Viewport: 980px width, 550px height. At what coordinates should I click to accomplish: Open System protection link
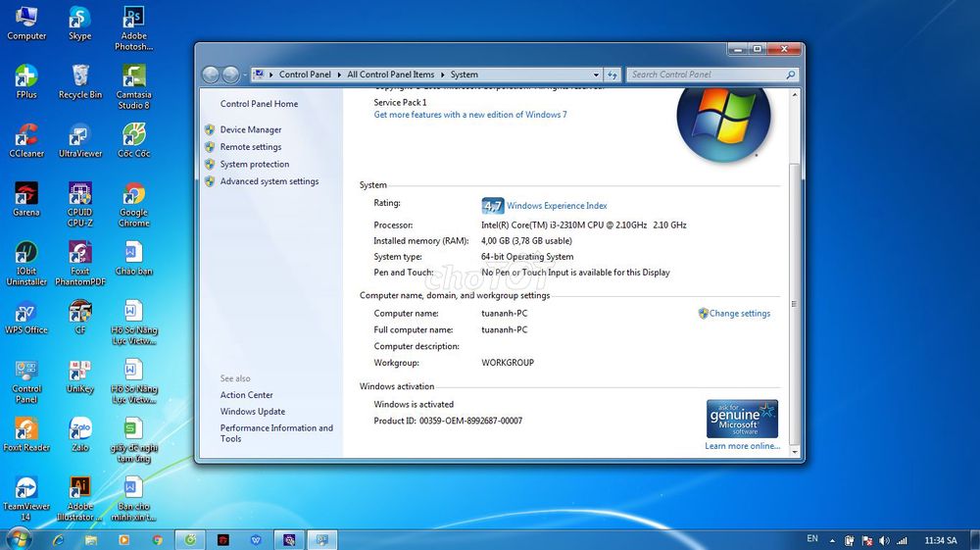tap(255, 164)
